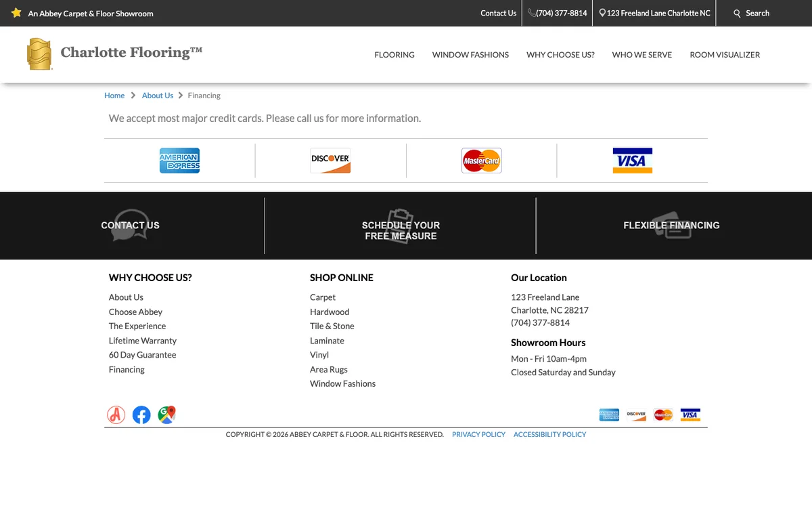Open Financing footer link

pos(127,369)
